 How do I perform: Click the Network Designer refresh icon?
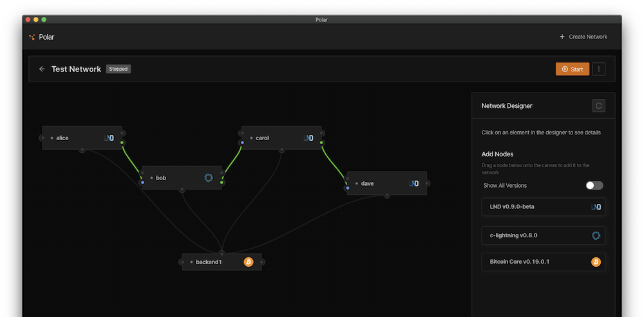598,105
